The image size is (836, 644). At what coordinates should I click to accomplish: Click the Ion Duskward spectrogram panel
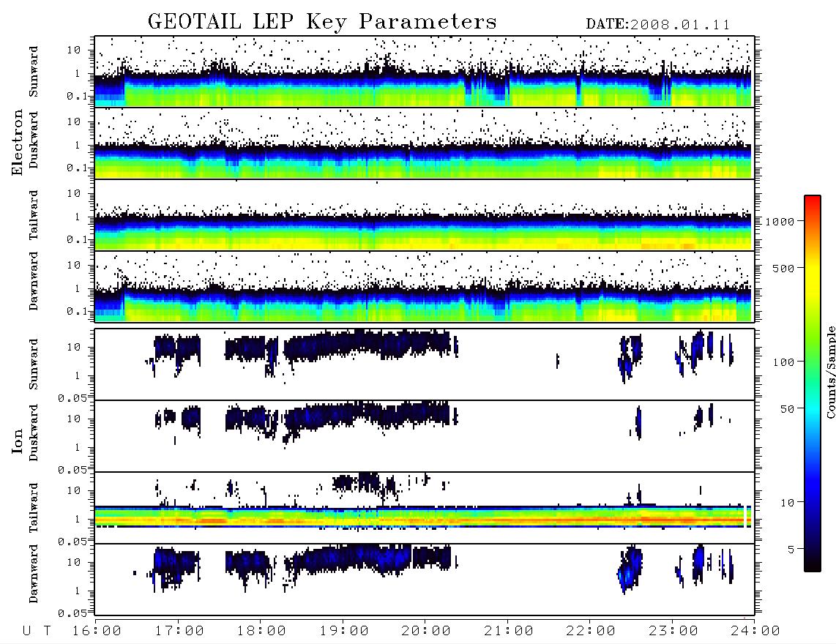tap(425, 436)
